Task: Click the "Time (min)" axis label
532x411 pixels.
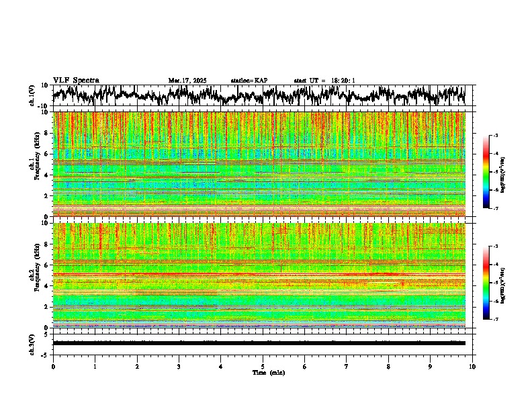Action: click(269, 373)
